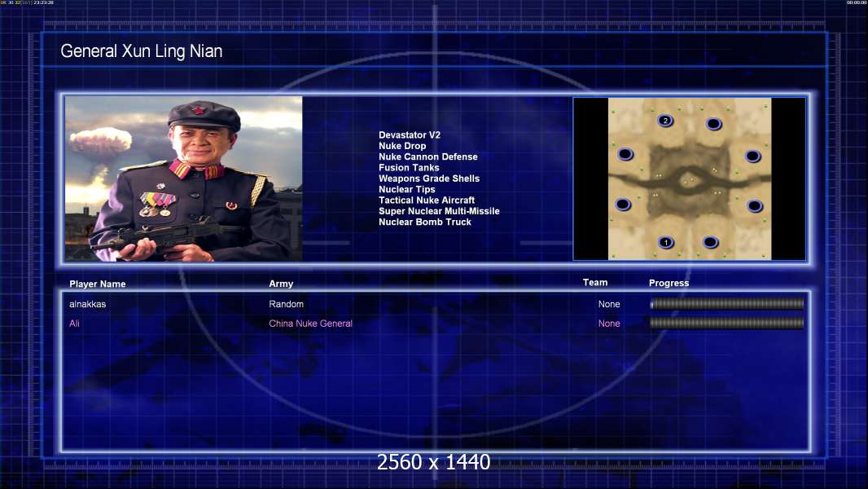Image resolution: width=868 pixels, height=489 pixels.
Task: Pick the lower start marker on map's left edge
Action: [623, 205]
